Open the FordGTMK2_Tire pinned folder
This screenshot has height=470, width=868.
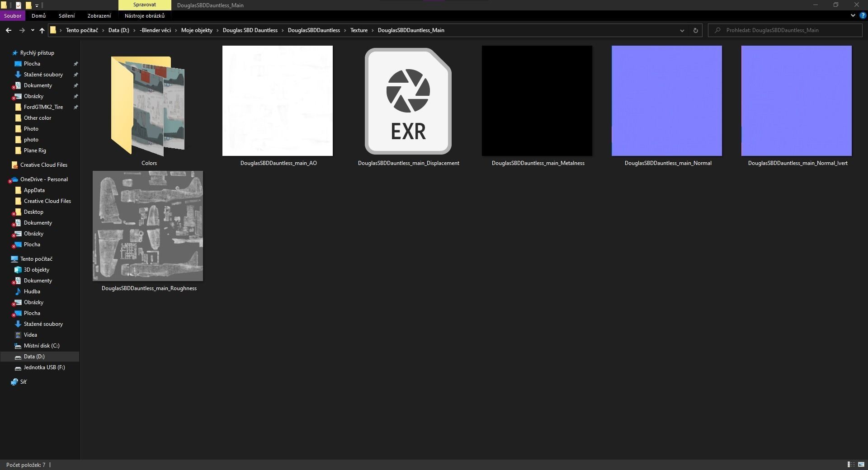point(43,107)
